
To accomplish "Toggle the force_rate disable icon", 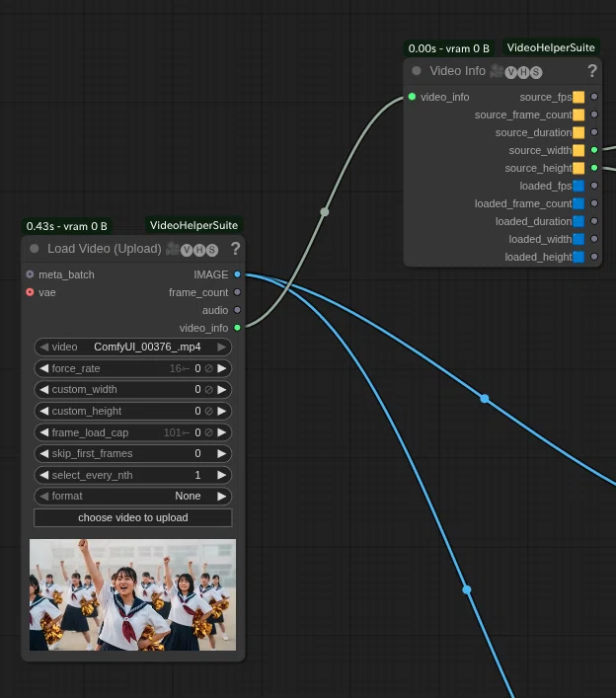I will (208, 368).
